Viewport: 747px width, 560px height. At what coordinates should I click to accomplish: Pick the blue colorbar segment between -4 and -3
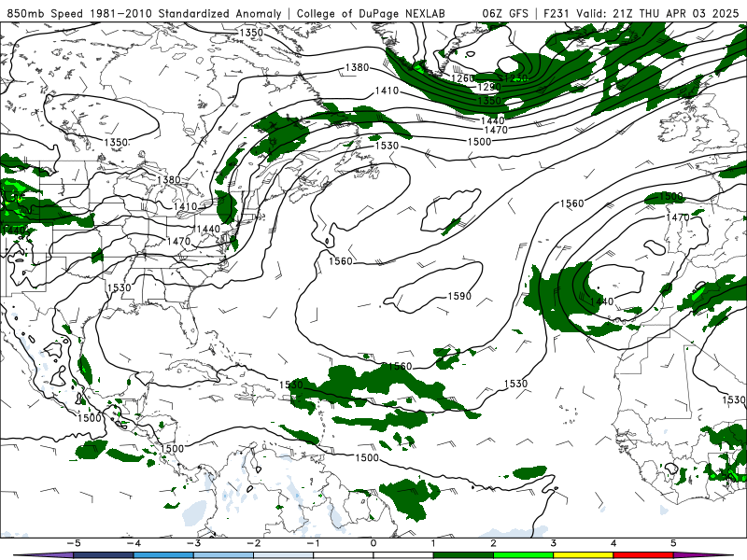click(x=162, y=555)
